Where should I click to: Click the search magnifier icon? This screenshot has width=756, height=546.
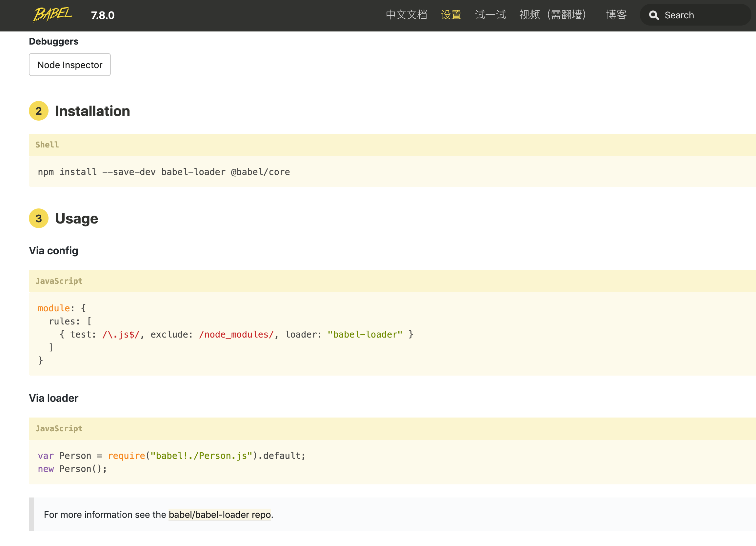(654, 15)
